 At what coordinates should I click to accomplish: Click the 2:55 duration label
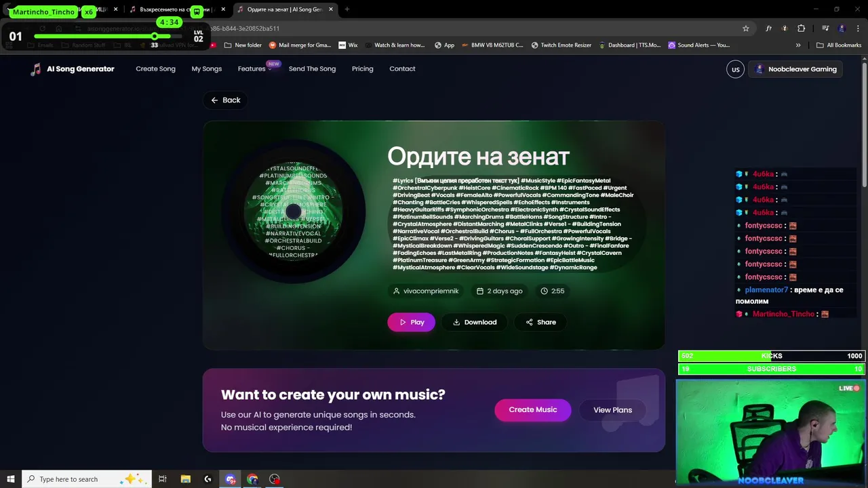(x=557, y=291)
